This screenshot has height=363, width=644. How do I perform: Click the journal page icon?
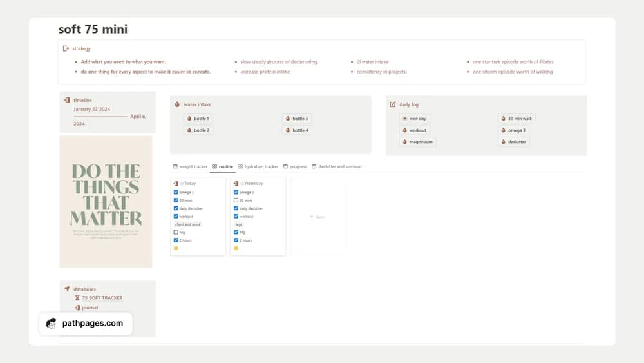[x=77, y=308]
